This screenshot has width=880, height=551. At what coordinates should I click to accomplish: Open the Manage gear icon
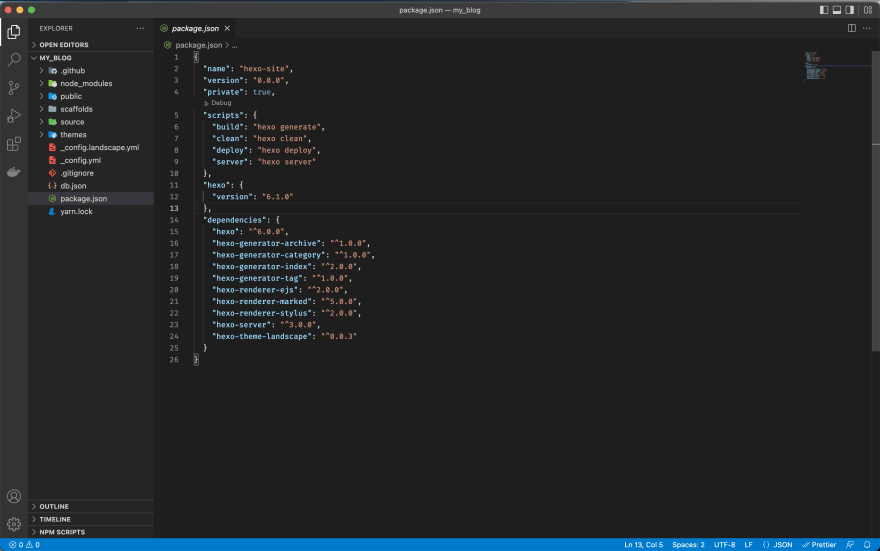coord(13,524)
